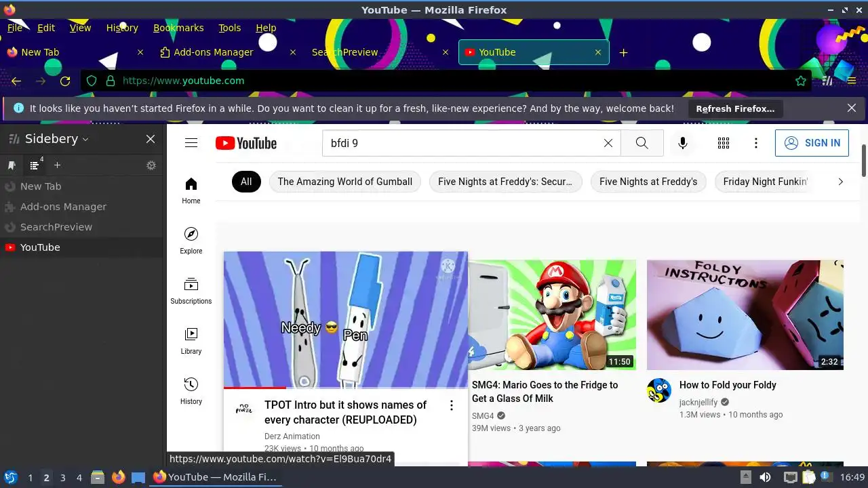Viewport: 868px width, 488px height.
Task: Open Explore in the YouTube sidebar
Action: pos(191,241)
